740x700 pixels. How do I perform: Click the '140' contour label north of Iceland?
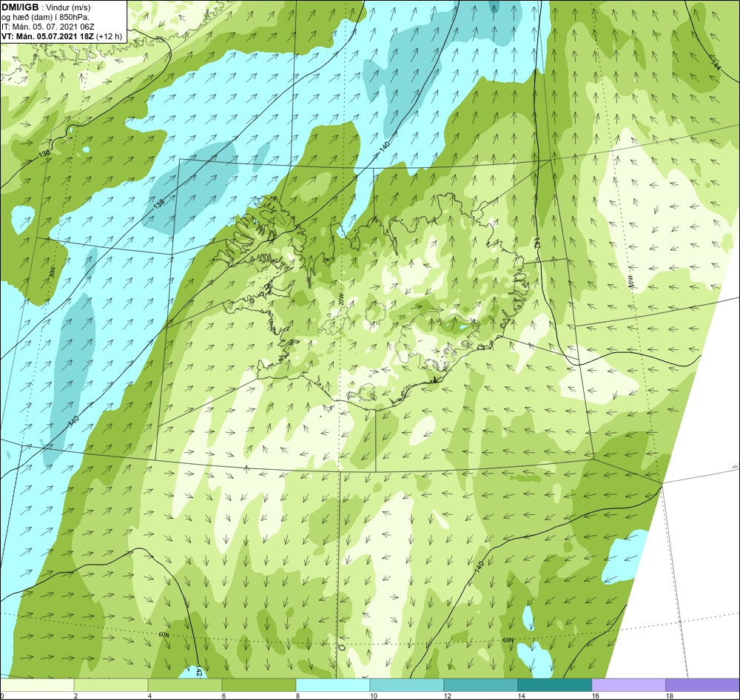click(385, 146)
